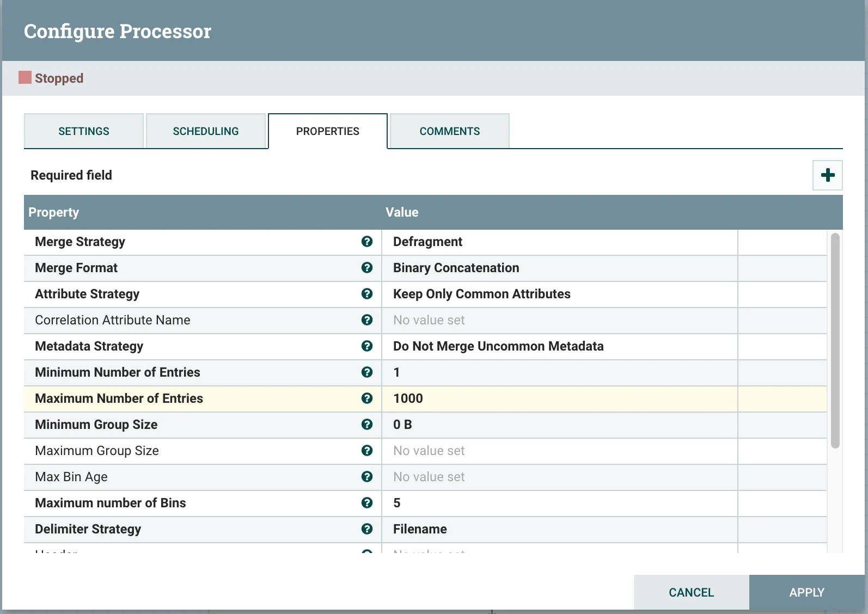Viewport: 868px width, 614px height.
Task: Show help for Minimum Number of Entries
Action: click(x=367, y=372)
